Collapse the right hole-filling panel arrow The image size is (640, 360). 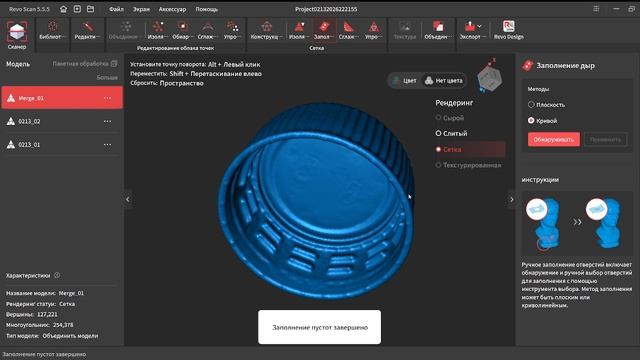point(512,200)
